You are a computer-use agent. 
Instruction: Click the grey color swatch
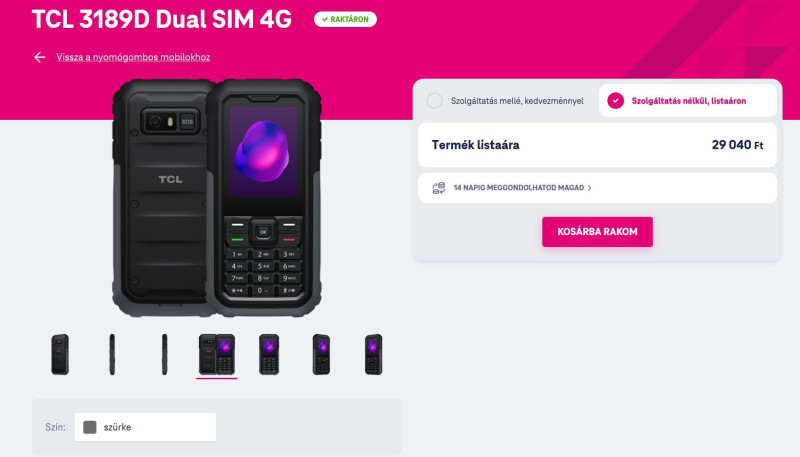point(90,427)
